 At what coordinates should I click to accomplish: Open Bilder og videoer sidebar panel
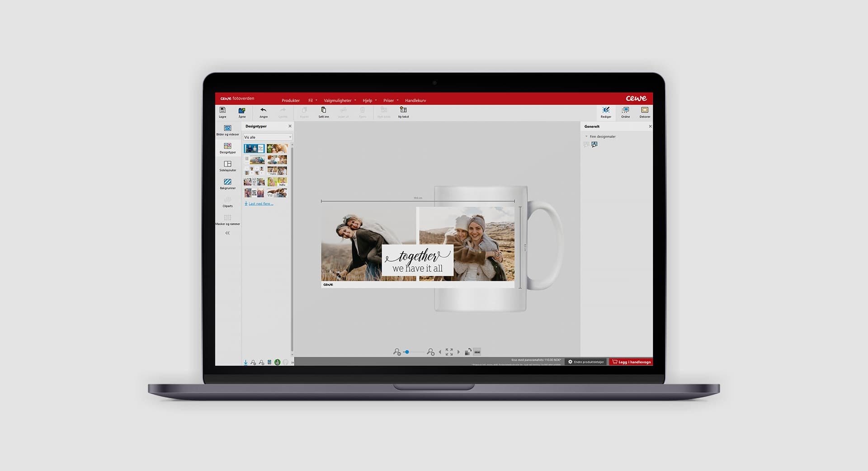tap(227, 129)
